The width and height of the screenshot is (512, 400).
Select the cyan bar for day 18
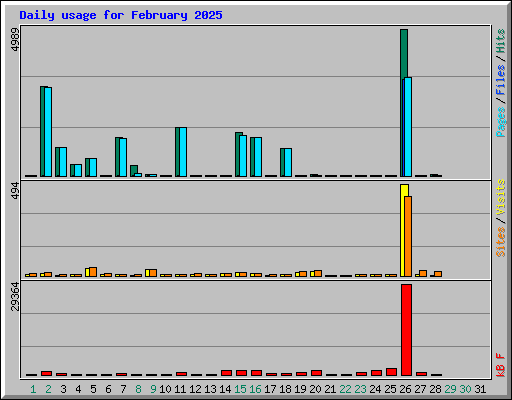tap(288, 162)
